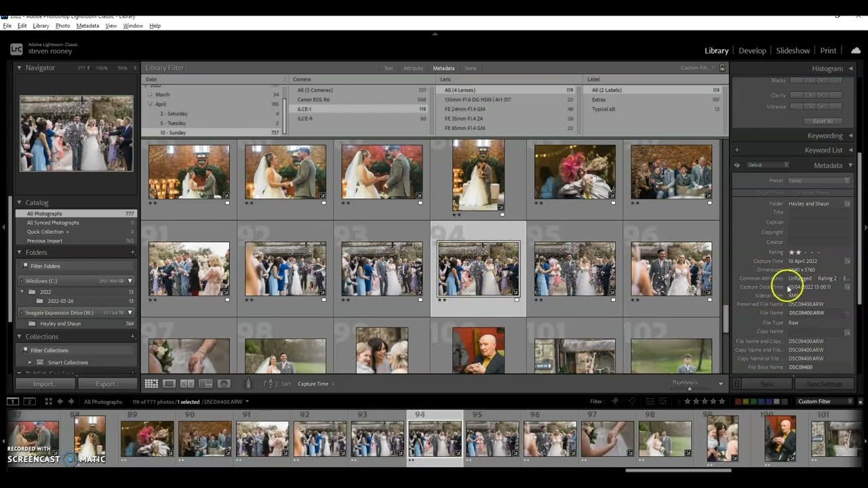The image size is (868, 488).
Task: Open the Metadata Preset dropdown
Action: point(819,181)
